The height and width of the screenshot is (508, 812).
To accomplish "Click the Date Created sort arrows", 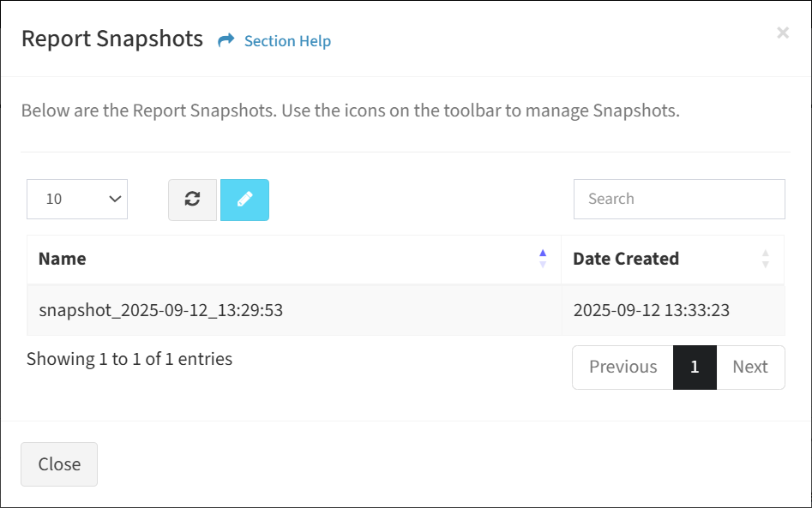I will click(x=766, y=258).
